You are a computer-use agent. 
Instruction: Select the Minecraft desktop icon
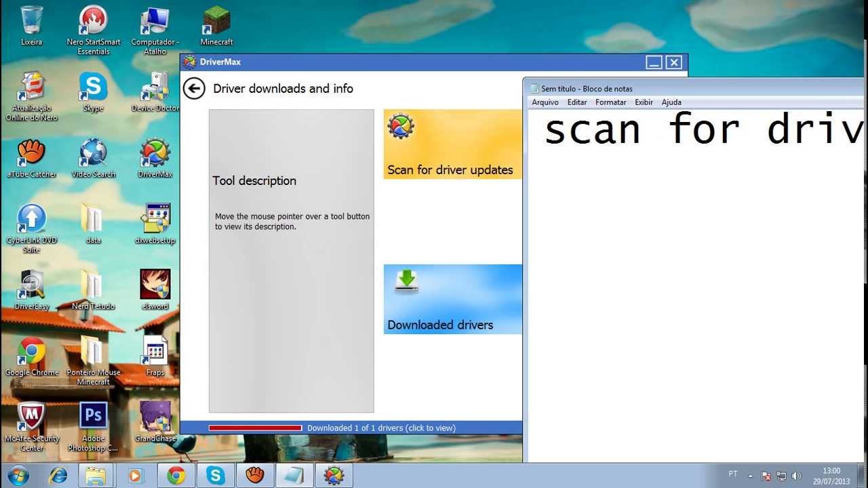(217, 26)
